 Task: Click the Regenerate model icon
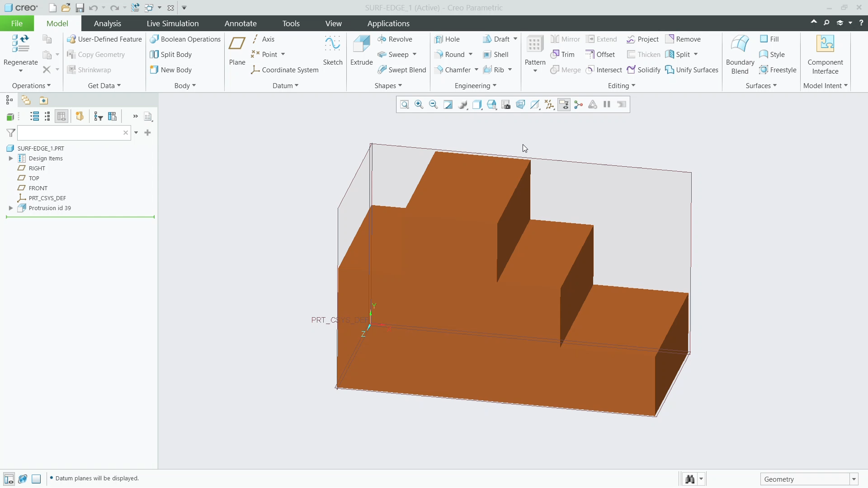click(x=20, y=44)
